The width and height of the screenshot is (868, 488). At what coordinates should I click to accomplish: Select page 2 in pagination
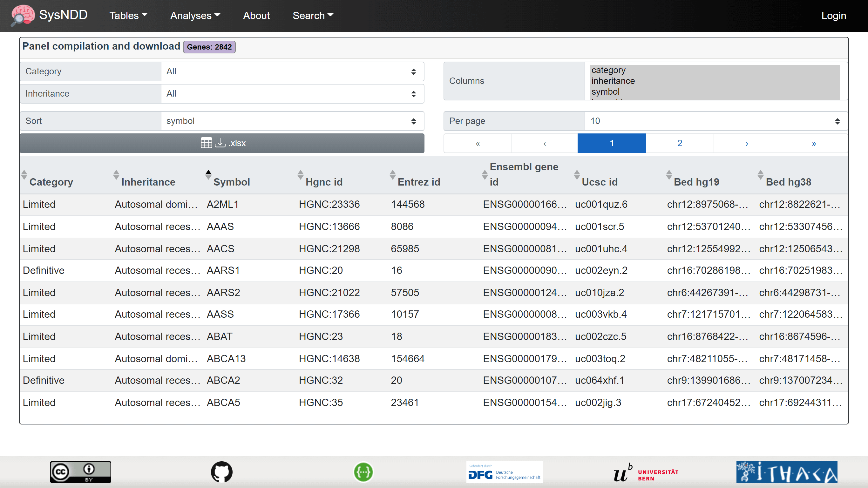(x=680, y=143)
